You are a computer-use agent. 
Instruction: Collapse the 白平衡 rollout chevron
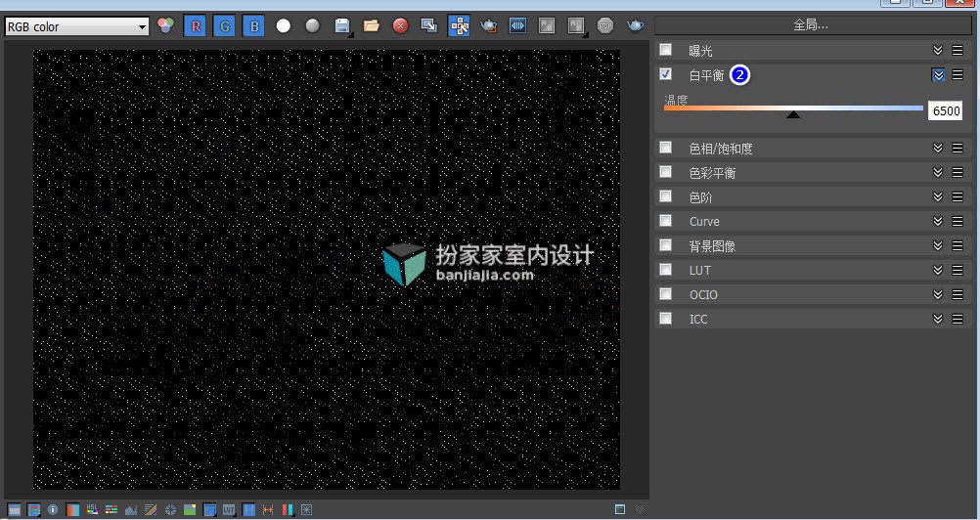coord(938,75)
